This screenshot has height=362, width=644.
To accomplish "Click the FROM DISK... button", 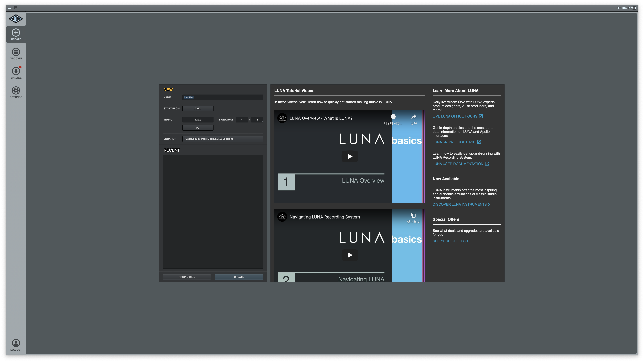I will point(186,277).
